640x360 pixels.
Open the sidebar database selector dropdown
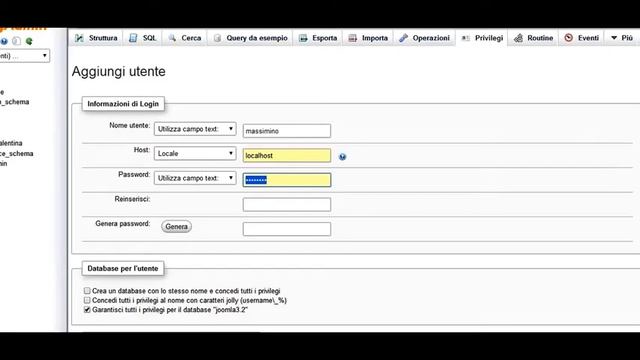point(24,56)
